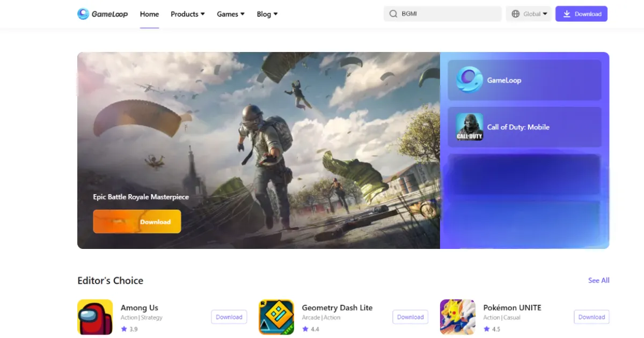Open the Geometry Dash Lite title link
The width and height of the screenshot is (644, 338).
337,307
